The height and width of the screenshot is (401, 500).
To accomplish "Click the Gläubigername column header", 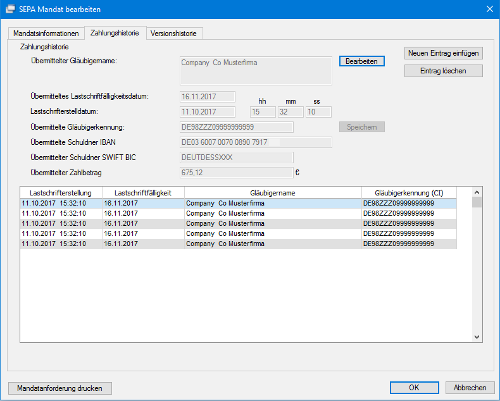I will (x=273, y=193).
